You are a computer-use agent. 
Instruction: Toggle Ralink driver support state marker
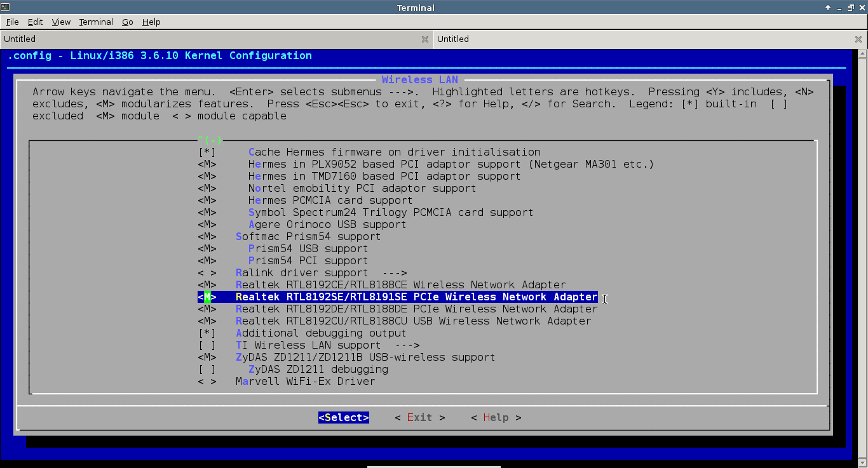(207, 272)
